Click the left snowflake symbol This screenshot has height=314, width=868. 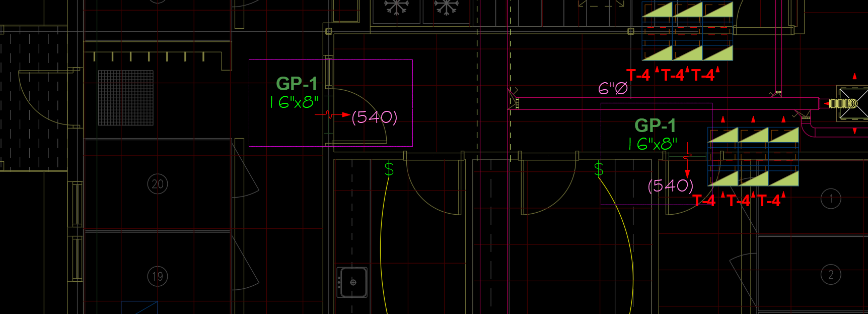coord(397,7)
